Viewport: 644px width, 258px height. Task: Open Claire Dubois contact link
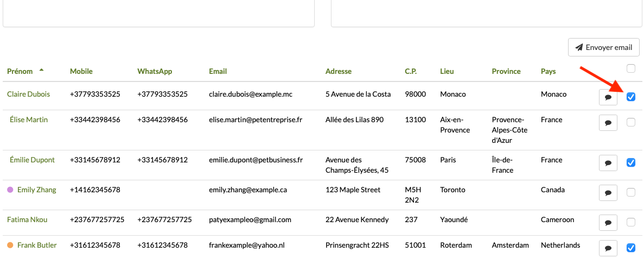tap(28, 94)
